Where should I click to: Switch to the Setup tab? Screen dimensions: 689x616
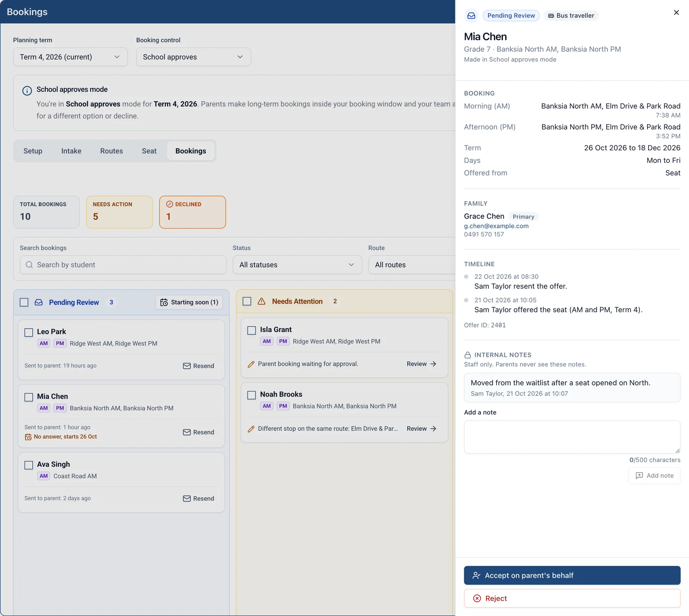[33, 151]
